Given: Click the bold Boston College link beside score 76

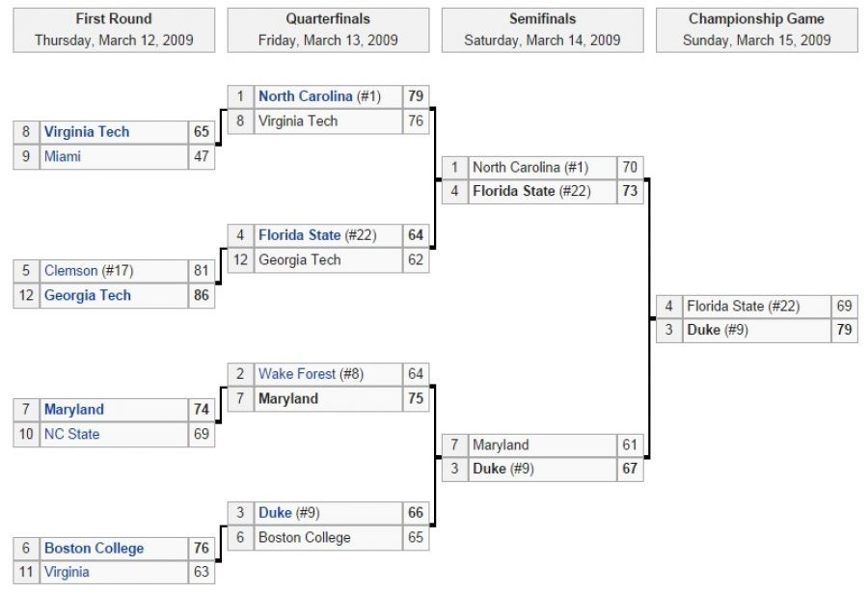Looking at the screenshot, I should pyautogui.click(x=94, y=549).
